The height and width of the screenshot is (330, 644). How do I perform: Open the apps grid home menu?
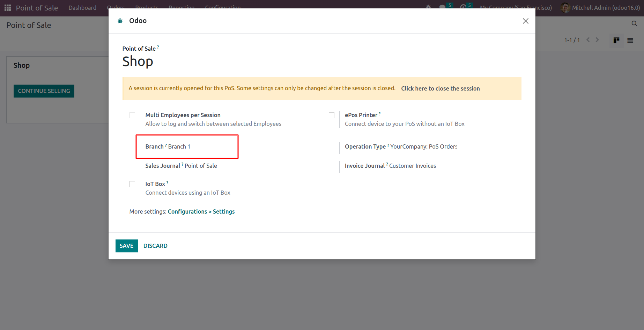[x=8, y=8]
